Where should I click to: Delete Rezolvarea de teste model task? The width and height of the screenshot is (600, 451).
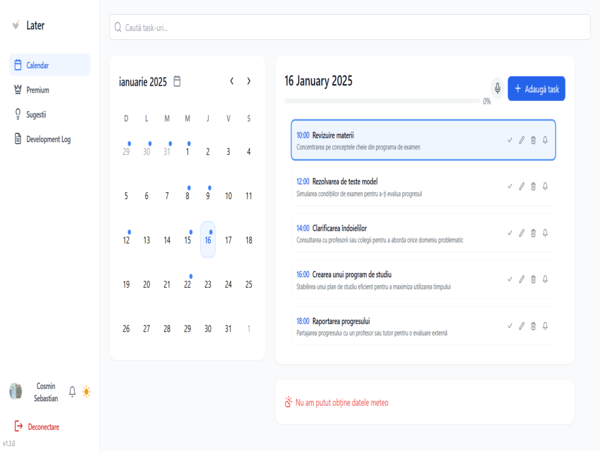click(533, 186)
